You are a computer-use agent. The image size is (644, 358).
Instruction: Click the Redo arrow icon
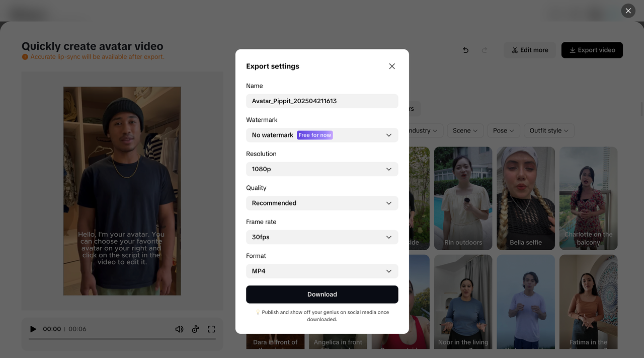(x=484, y=50)
